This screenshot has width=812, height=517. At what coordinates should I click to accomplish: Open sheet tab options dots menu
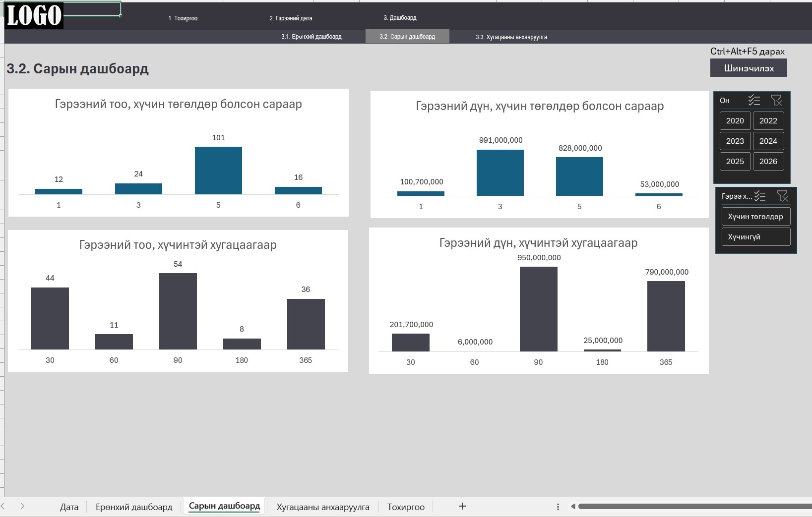558,507
